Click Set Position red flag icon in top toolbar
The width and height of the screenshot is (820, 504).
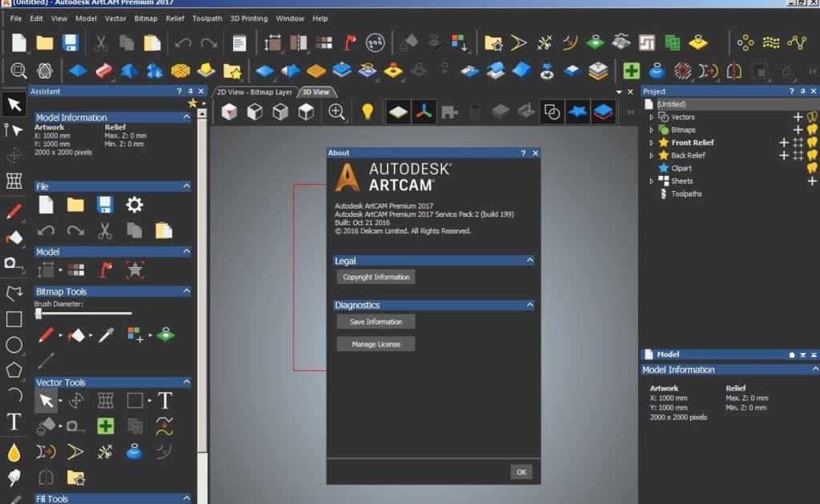coord(349,43)
